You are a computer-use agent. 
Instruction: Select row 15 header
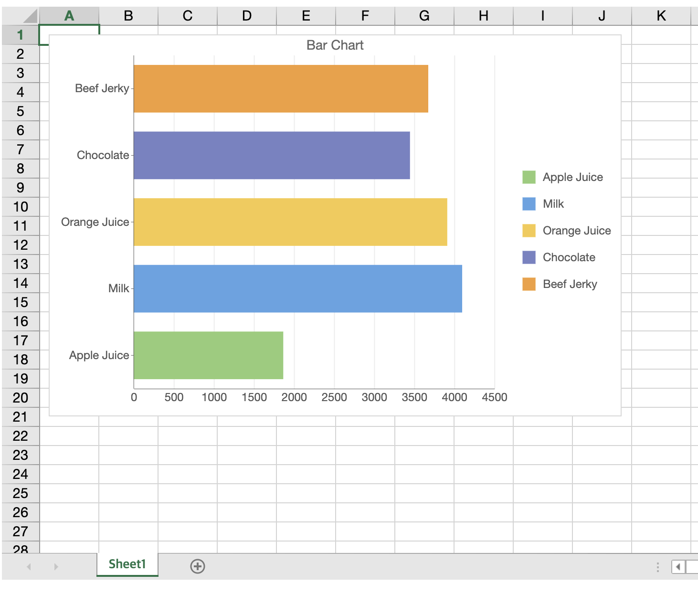pyautogui.click(x=20, y=302)
